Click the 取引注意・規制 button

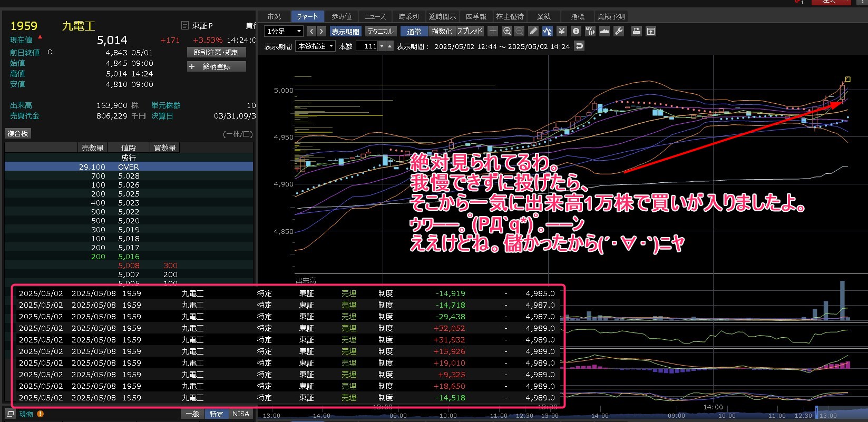[216, 52]
